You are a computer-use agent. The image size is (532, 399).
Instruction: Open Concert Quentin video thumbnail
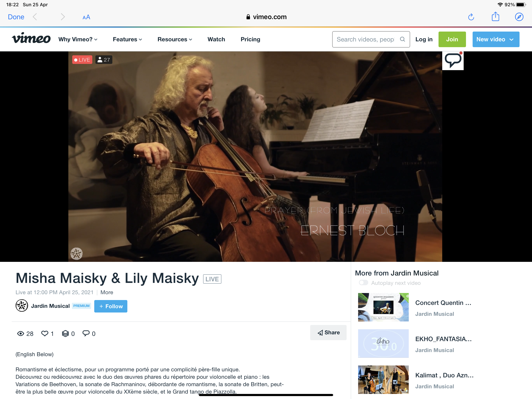click(383, 307)
